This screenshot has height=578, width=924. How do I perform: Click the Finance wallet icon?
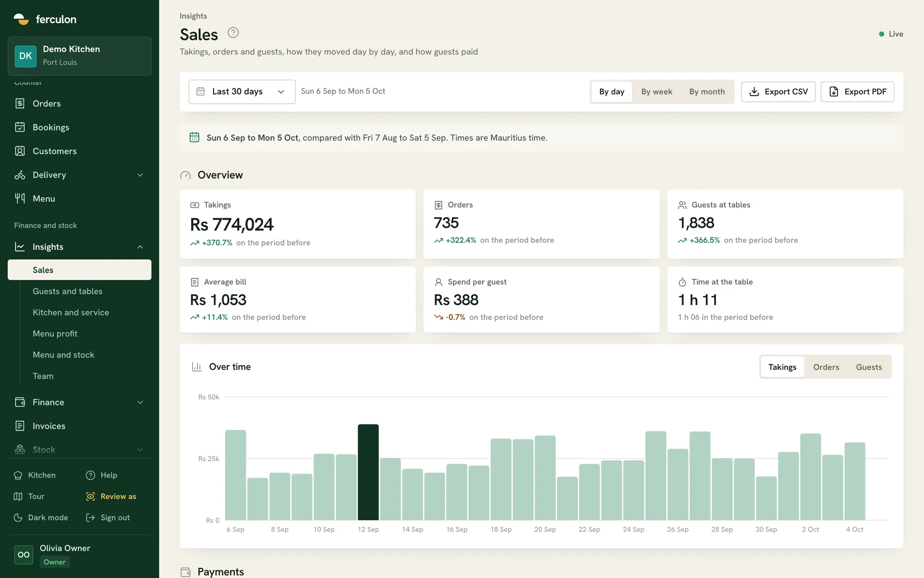pyautogui.click(x=20, y=402)
